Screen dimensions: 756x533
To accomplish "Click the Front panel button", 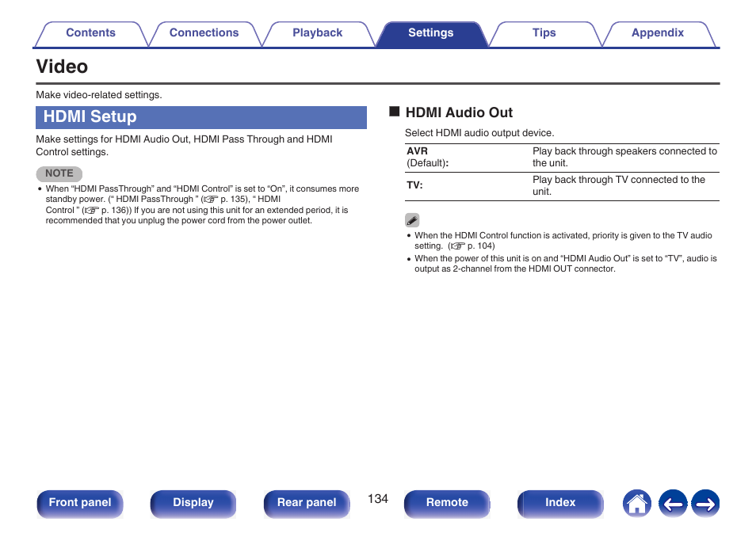I will [80, 504].
